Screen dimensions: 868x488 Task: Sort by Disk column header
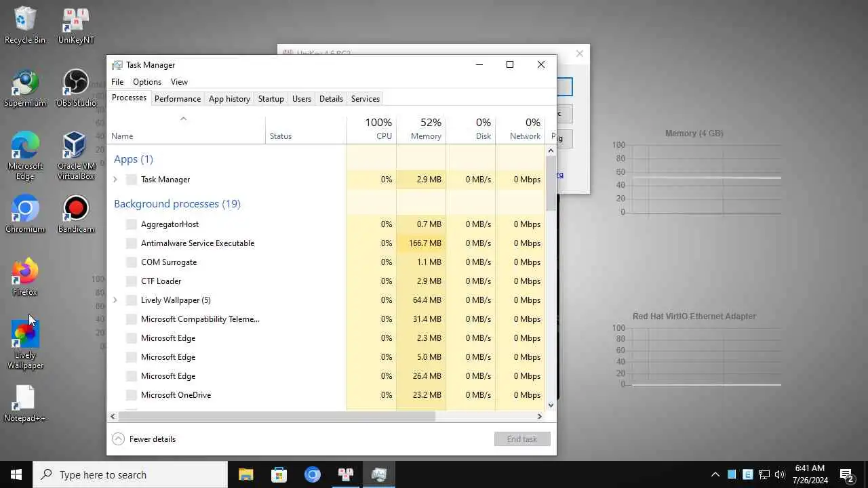click(471, 129)
